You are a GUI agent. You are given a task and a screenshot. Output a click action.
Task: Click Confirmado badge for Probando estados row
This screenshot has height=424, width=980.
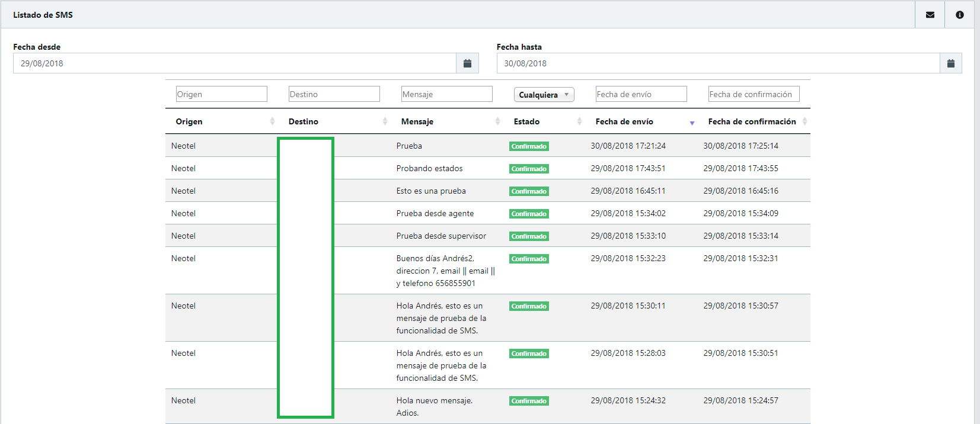529,169
